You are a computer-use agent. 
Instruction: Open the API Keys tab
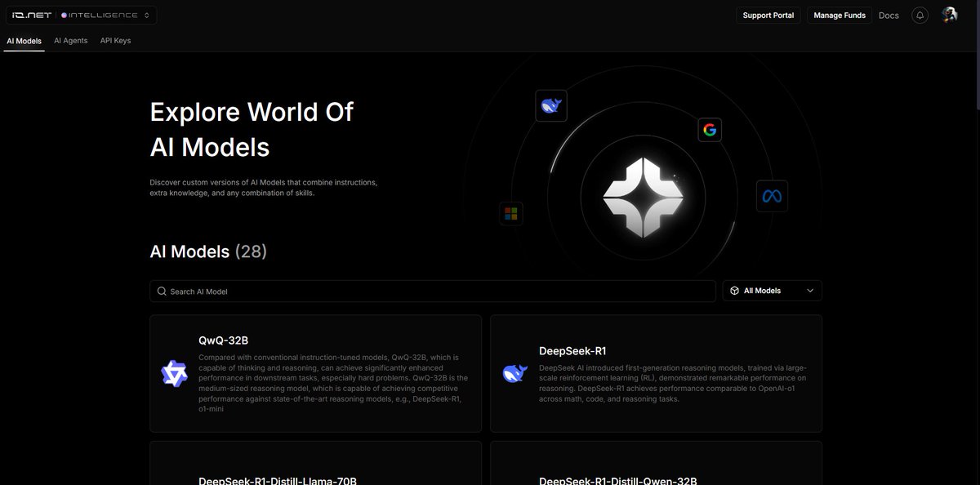coord(115,40)
